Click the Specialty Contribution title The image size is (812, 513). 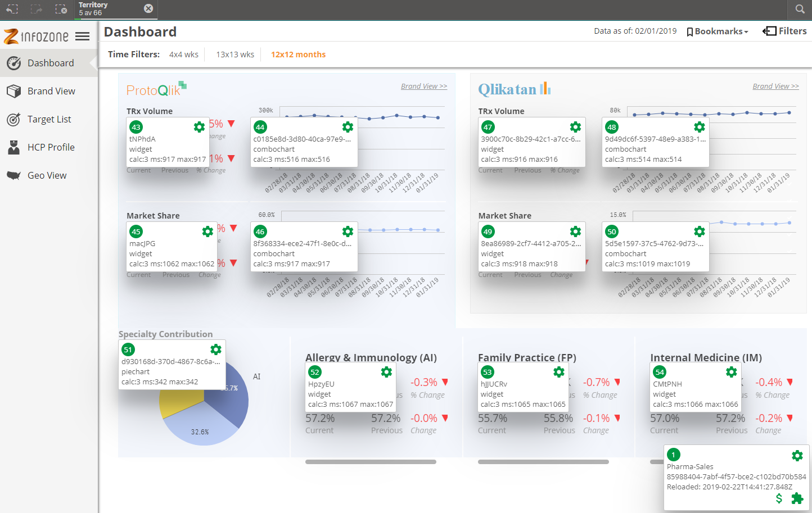point(165,334)
